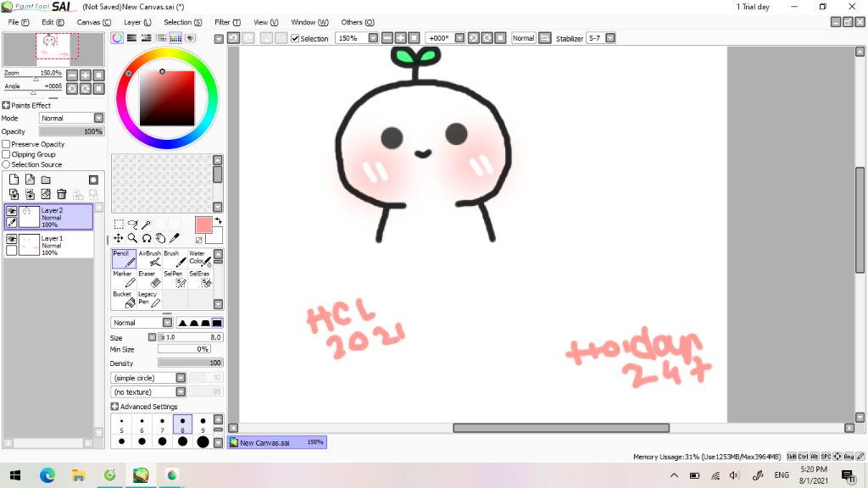This screenshot has width=868, height=488.
Task: Open the Edit menu
Action: click(x=53, y=22)
